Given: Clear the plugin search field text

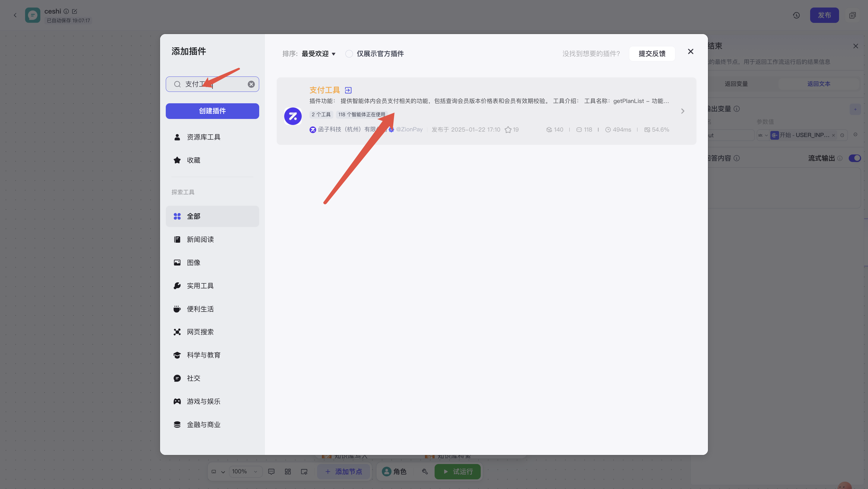Looking at the screenshot, I should click(251, 84).
